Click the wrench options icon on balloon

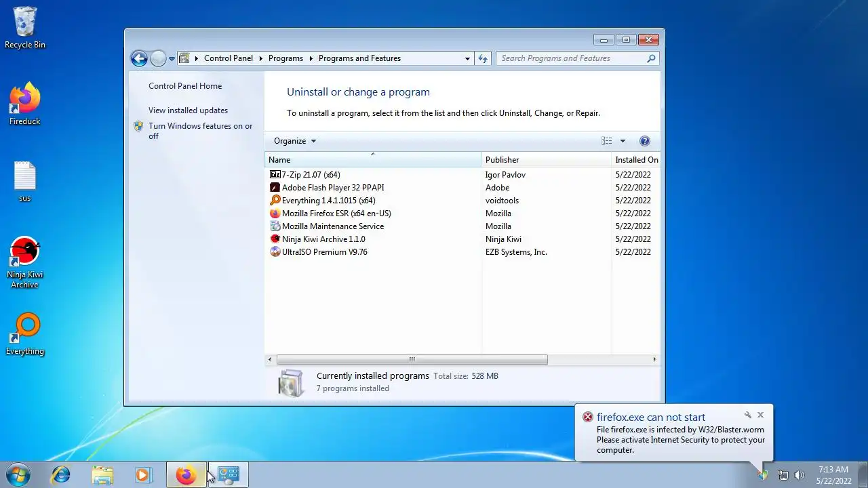pos(748,415)
